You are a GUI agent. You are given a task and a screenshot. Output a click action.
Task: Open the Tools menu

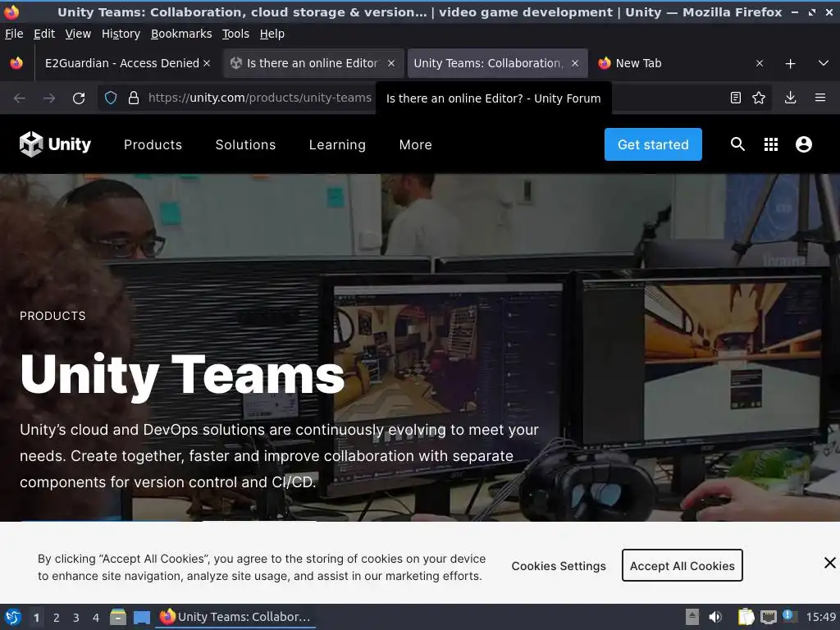235,34
